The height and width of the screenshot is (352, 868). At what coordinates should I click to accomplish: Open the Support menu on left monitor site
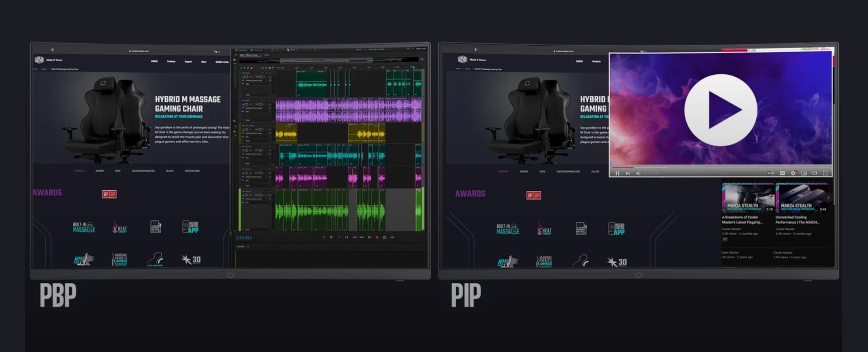[188, 61]
